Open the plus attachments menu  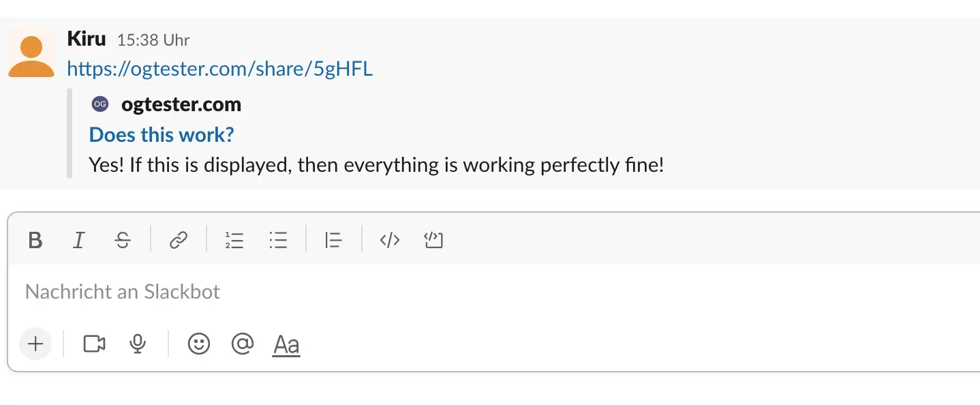(x=35, y=344)
